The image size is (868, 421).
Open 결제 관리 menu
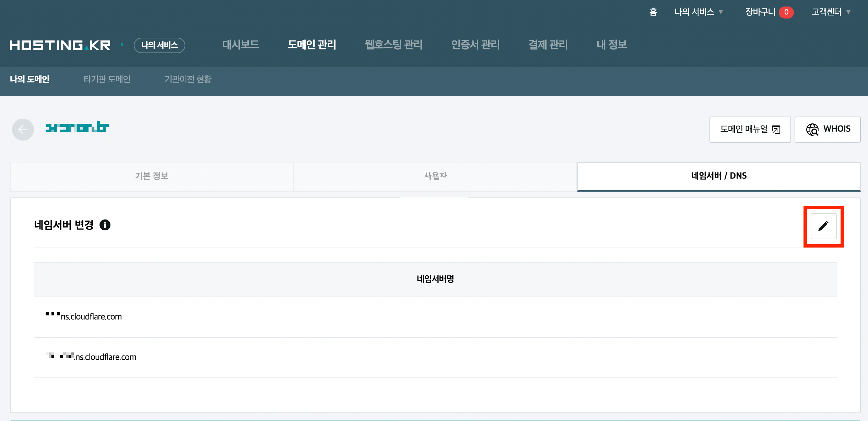548,45
